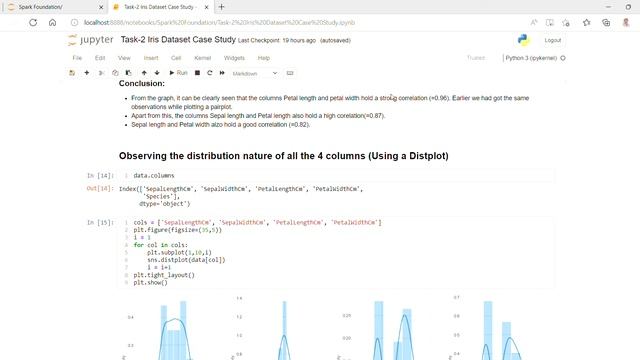Cut the selected cells with the scissors icon

coord(101,73)
